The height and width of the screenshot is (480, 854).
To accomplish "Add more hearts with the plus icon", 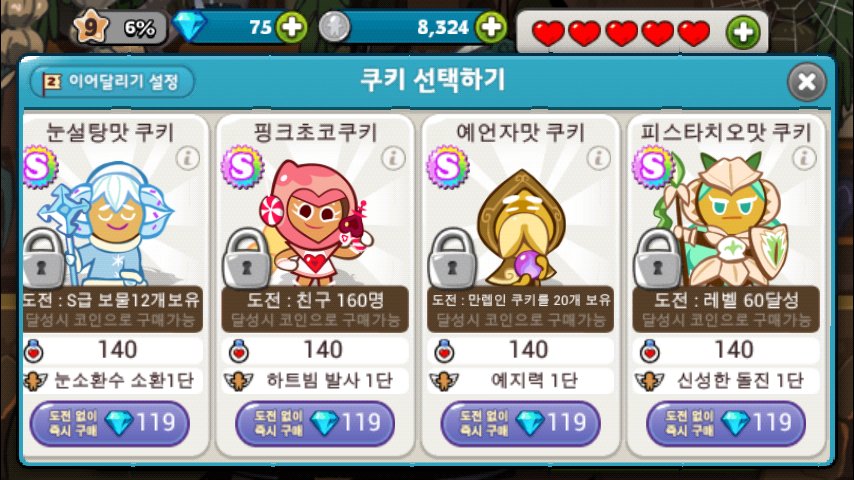I will tap(743, 32).
